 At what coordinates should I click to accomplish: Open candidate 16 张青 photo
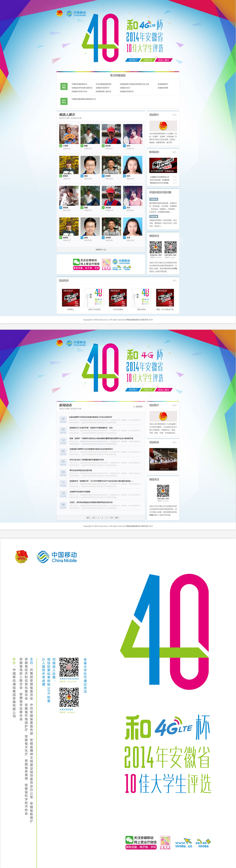click(132, 226)
